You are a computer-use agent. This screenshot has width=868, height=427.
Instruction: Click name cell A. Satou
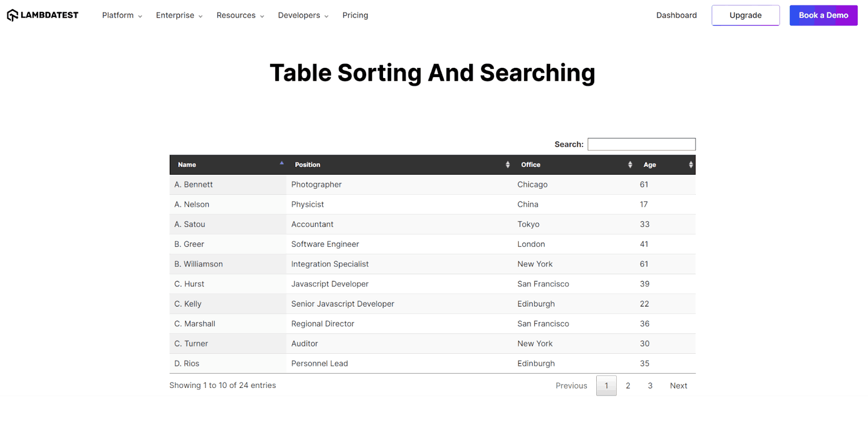click(228, 224)
